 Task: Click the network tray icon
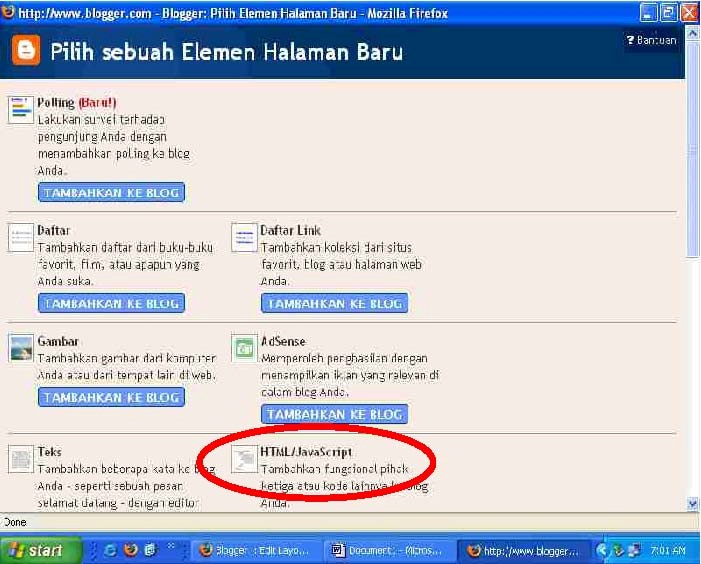(634, 551)
